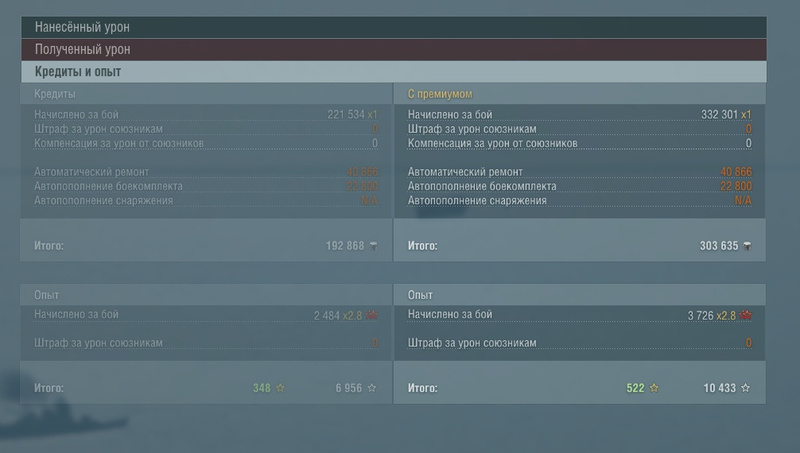Image resolution: width=800 pixels, height=453 pixels.
Task: Click the total experience 10 433
Action: point(719,388)
